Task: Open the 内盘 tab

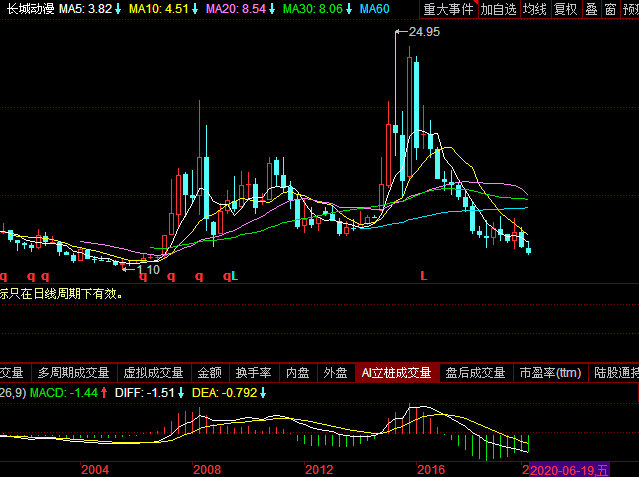Action: tap(298, 373)
